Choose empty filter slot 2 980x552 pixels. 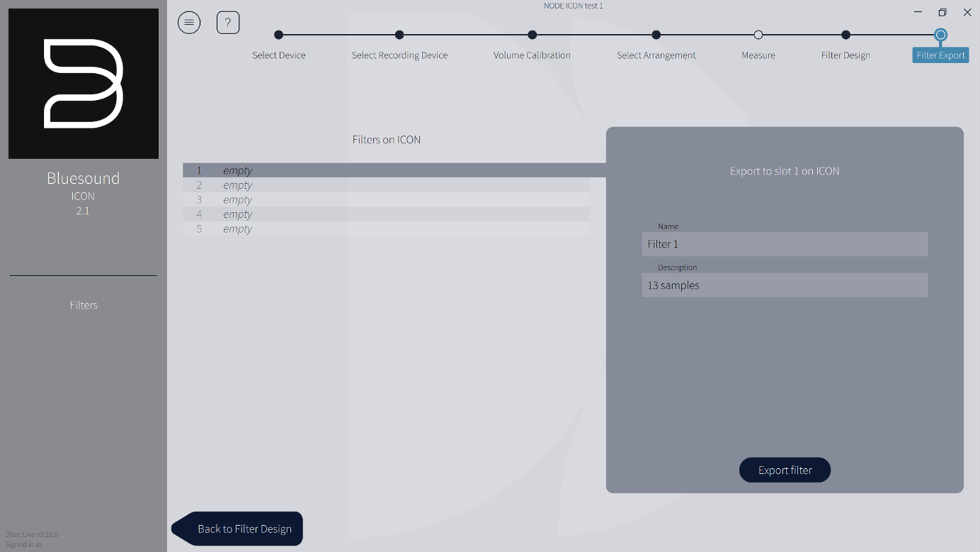tap(386, 185)
